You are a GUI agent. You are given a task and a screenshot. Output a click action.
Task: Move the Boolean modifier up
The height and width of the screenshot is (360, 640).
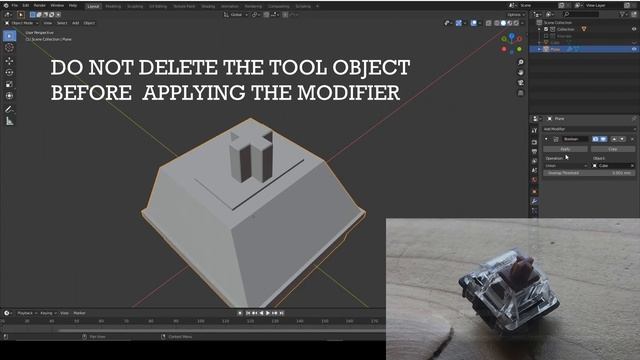click(x=614, y=139)
